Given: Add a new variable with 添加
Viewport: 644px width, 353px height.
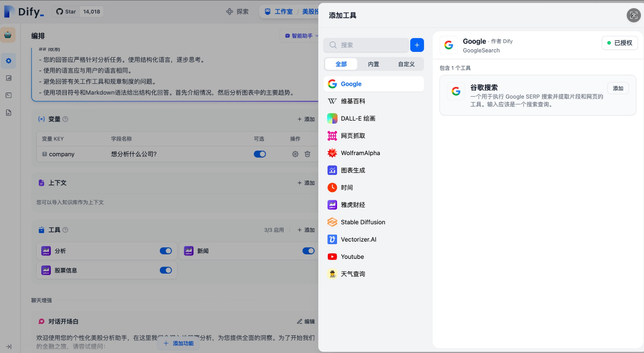Looking at the screenshot, I should pyautogui.click(x=306, y=119).
